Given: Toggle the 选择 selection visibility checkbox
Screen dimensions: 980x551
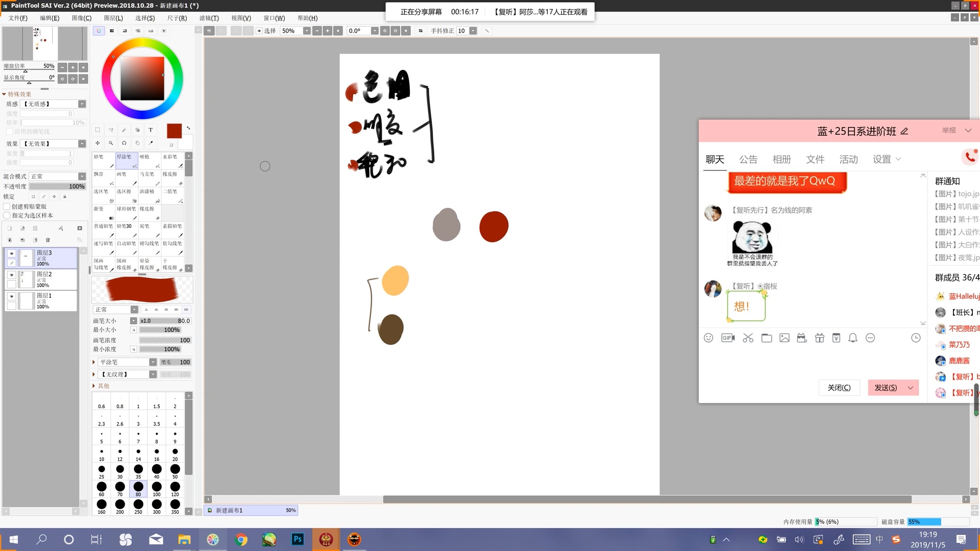Looking at the screenshot, I should click(x=259, y=31).
